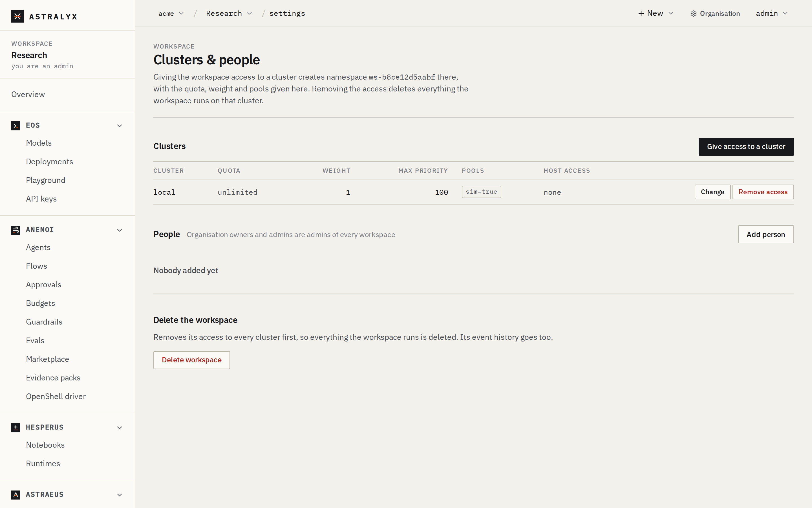
Task: Open Approvals page
Action: point(44,285)
